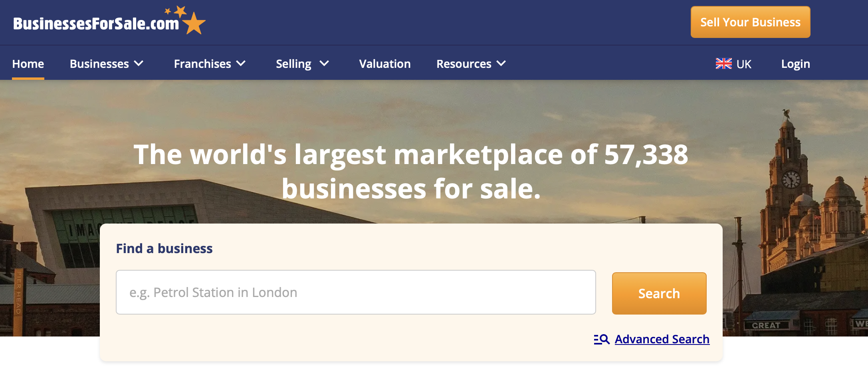This screenshot has width=868, height=392.
Task: Expand the Resources dropdown chevron
Action: (x=501, y=63)
